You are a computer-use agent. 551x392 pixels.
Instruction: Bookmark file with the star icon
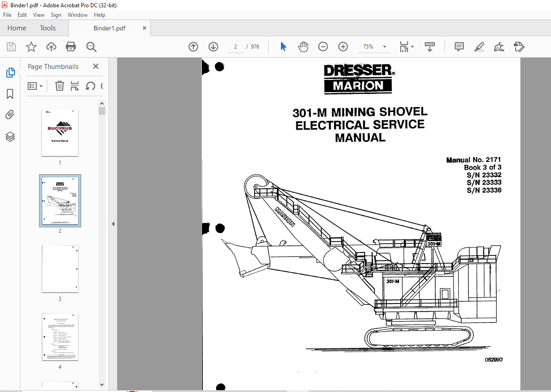[31, 47]
